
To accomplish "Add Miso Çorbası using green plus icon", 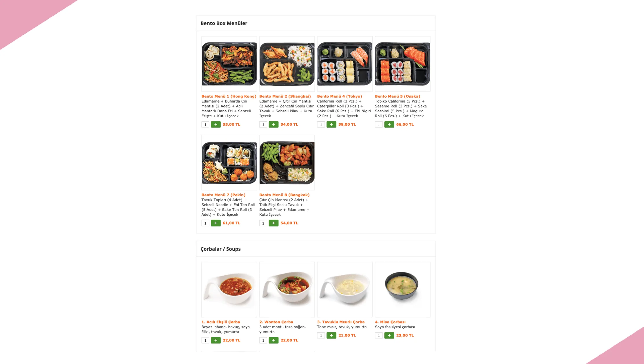I will (389, 335).
